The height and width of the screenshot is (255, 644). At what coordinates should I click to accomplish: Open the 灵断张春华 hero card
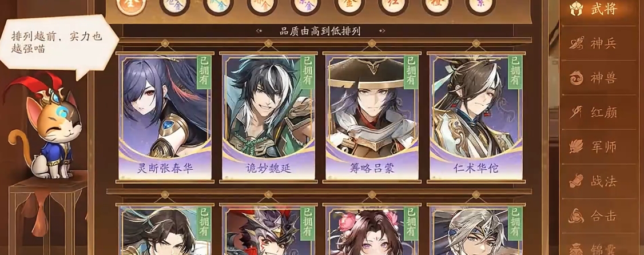(x=165, y=117)
